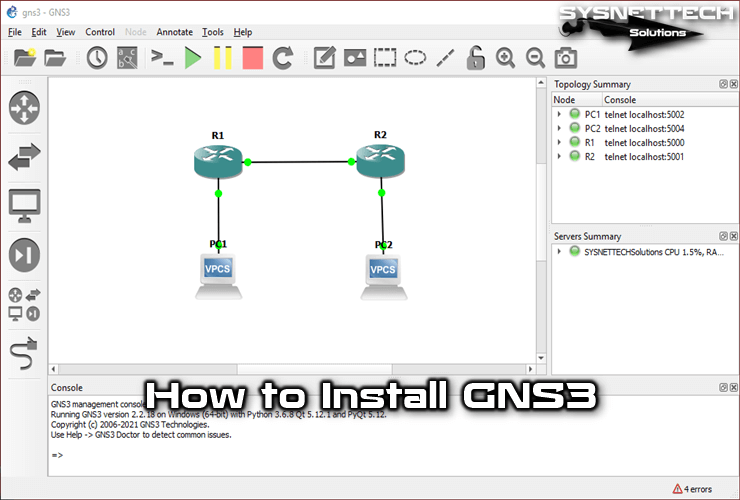The height and width of the screenshot is (500, 740).
Task: Select 'telnet localhost:5004' console entry
Action: tap(644, 128)
